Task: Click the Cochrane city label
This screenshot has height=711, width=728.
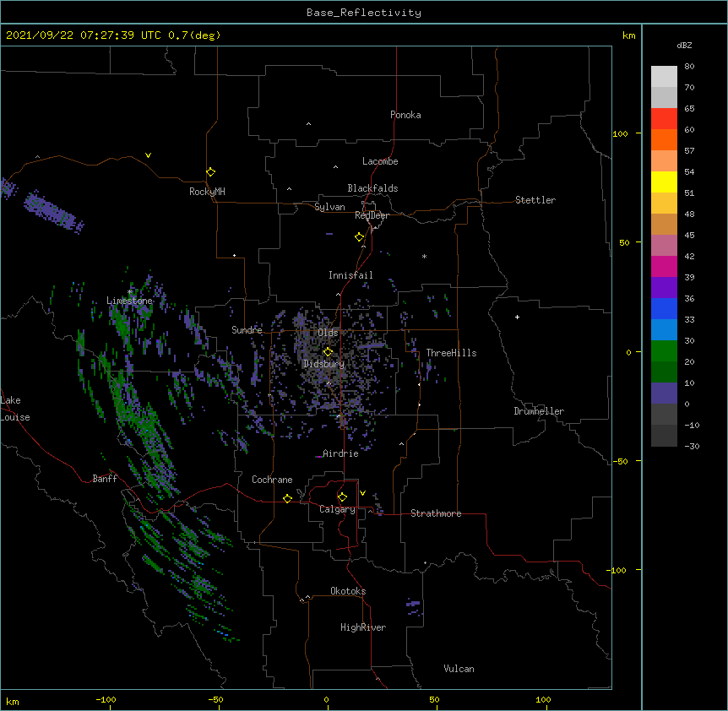Action: click(272, 480)
